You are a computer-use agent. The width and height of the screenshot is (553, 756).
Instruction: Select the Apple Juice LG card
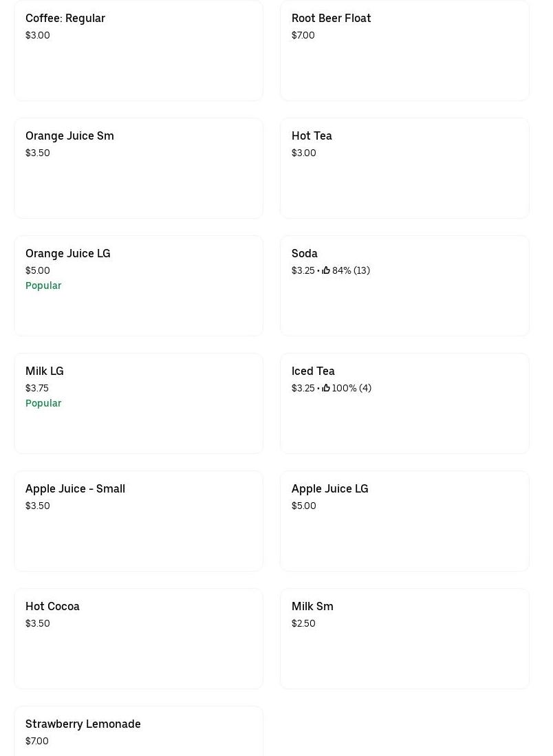404,521
